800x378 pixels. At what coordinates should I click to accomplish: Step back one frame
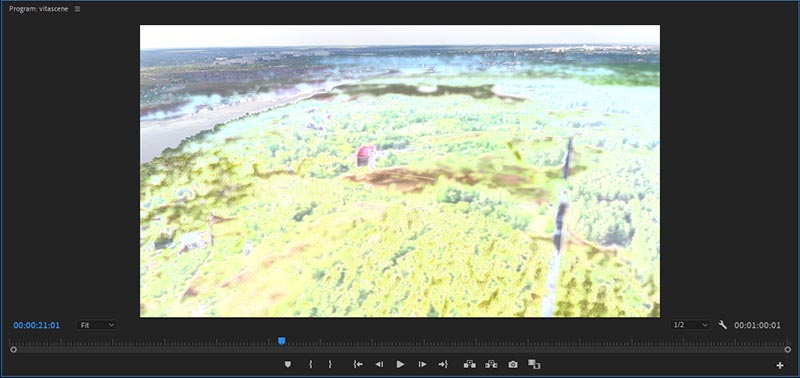coord(379,364)
